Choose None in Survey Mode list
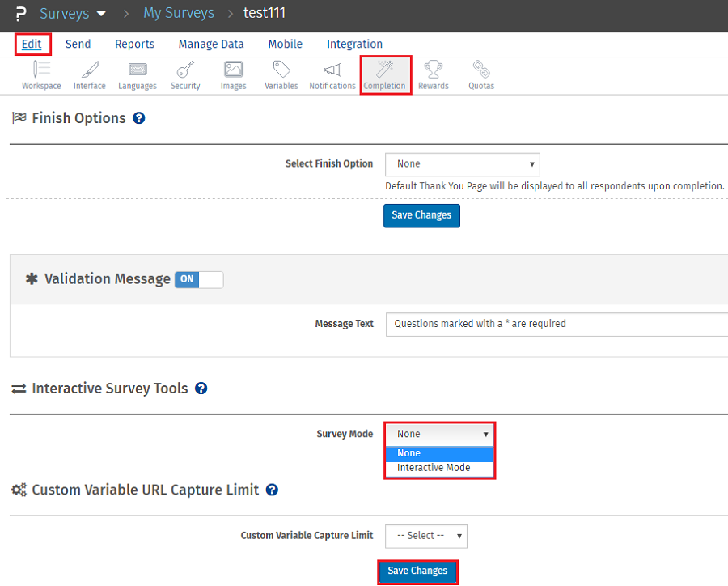 440,453
